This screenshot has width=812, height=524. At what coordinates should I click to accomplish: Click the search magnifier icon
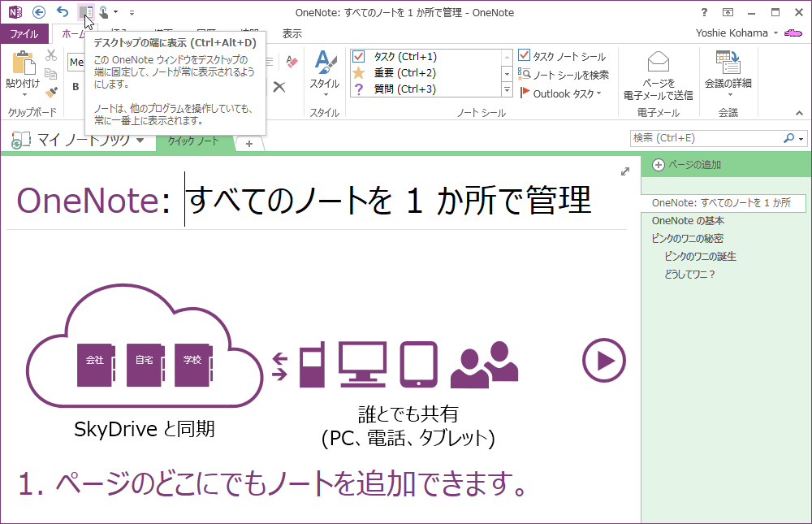788,138
